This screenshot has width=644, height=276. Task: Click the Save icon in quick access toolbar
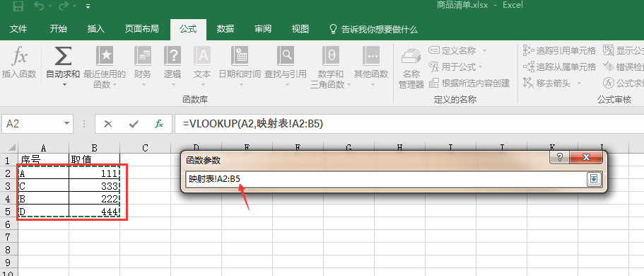coord(18,6)
